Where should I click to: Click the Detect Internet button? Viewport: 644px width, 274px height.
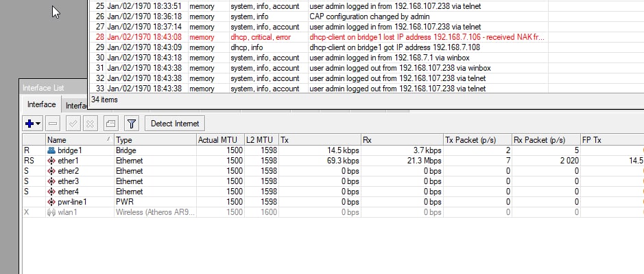coord(175,124)
